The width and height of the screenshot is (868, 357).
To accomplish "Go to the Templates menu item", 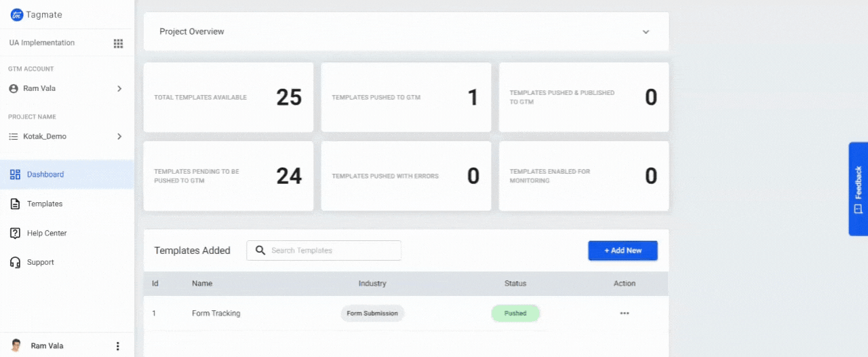I will coord(45,204).
